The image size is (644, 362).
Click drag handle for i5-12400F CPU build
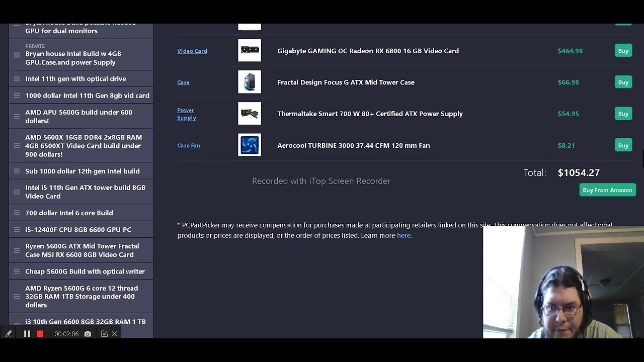(x=17, y=230)
